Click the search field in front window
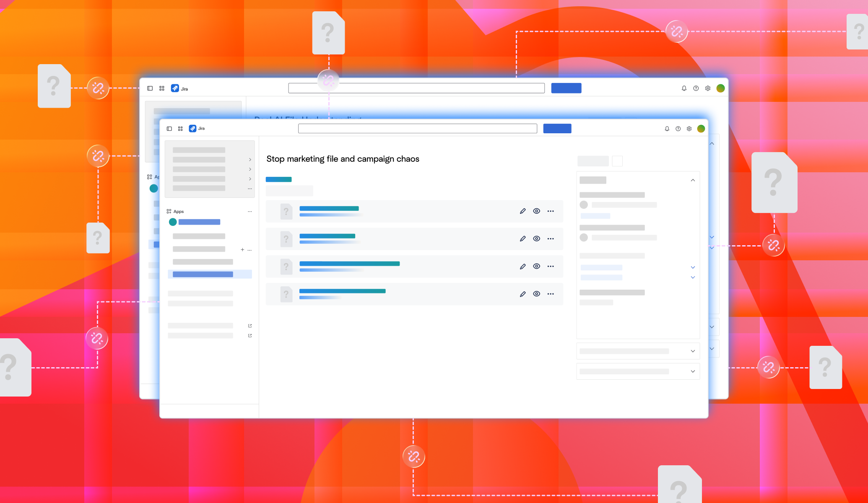Image resolution: width=868 pixels, height=503 pixels. [417, 129]
